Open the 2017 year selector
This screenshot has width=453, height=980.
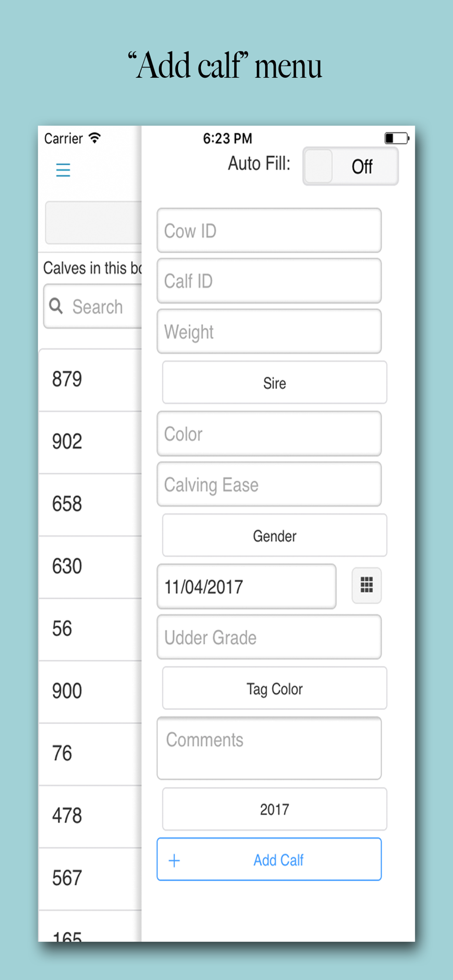[x=275, y=809]
